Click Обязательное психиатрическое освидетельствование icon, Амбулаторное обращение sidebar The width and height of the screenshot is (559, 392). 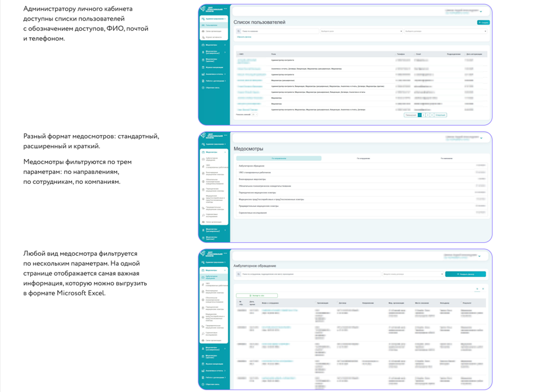point(203,300)
